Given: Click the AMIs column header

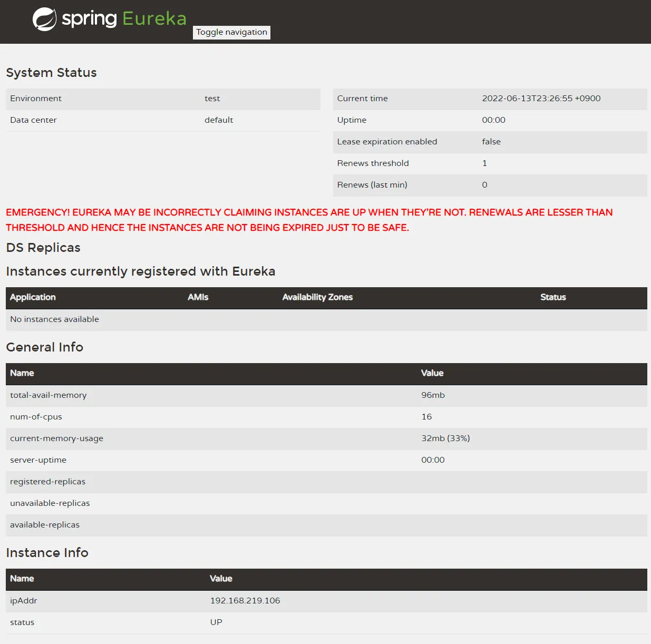Looking at the screenshot, I should coord(198,297).
